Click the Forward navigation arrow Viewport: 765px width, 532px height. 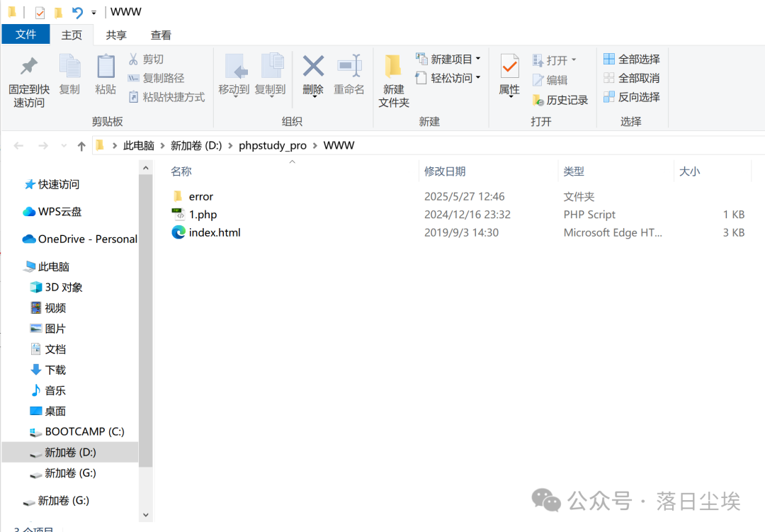click(43, 145)
